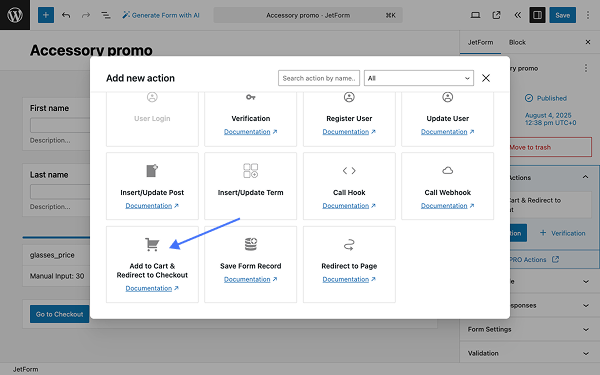Screen dimensions: 600x375
Task: Click the Accessory promo form title
Action: [x=91, y=50]
